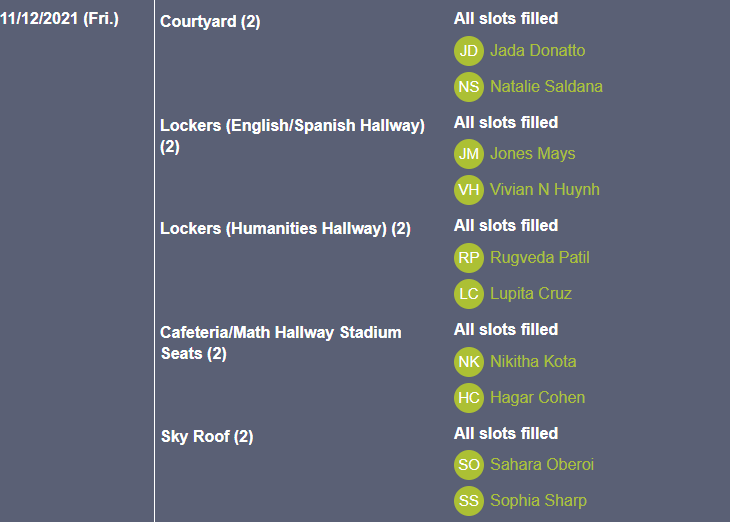Click Natalie Saldana's name
The height and width of the screenshot is (522, 730).
click(546, 87)
